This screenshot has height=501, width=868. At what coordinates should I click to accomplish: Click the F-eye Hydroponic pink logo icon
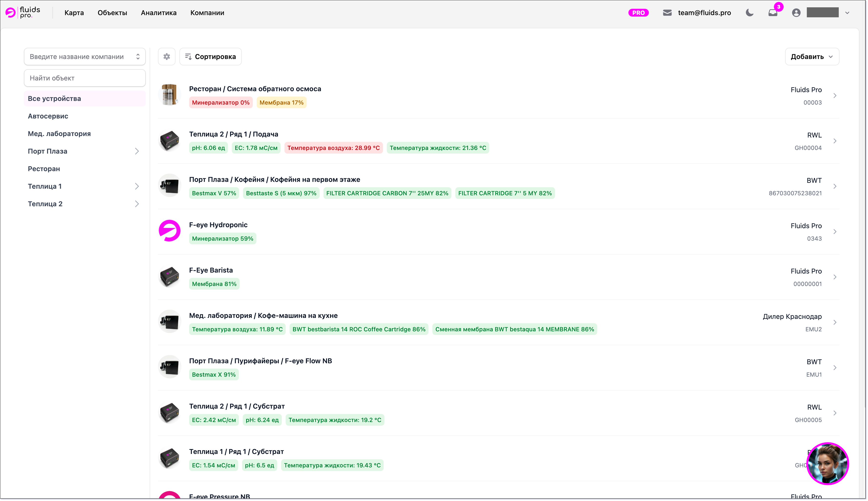point(169,231)
